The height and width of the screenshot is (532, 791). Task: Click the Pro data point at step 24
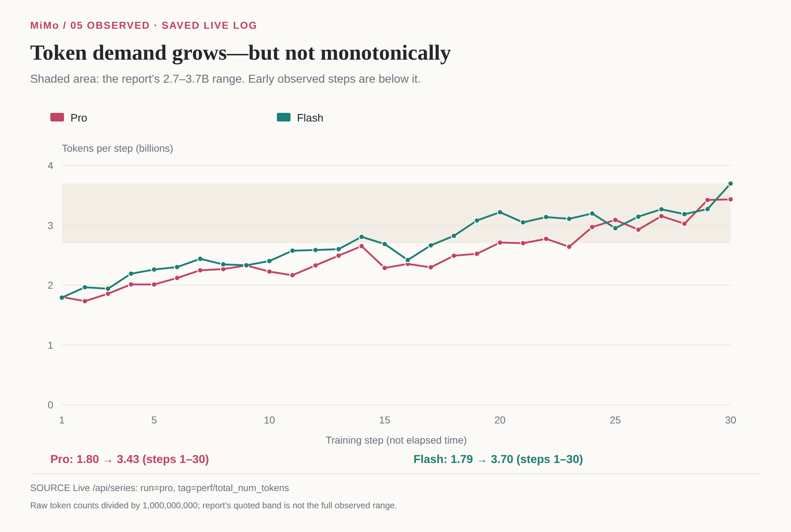[x=592, y=227]
